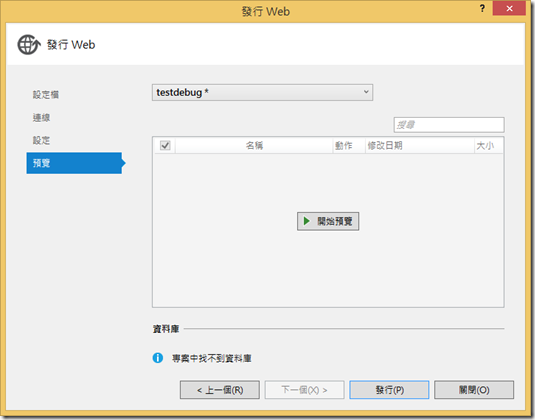This screenshot has width=535, height=420.
Task: Toggle the select-all checkbox in the file list header
Action: pyautogui.click(x=165, y=145)
